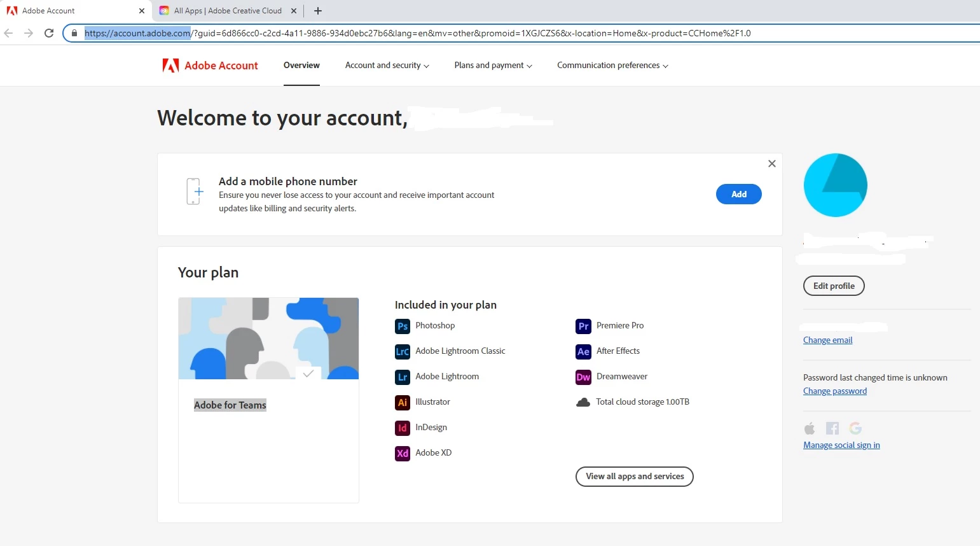Select the Overview tab
The height and width of the screenshot is (546, 980).
[301, 66]
